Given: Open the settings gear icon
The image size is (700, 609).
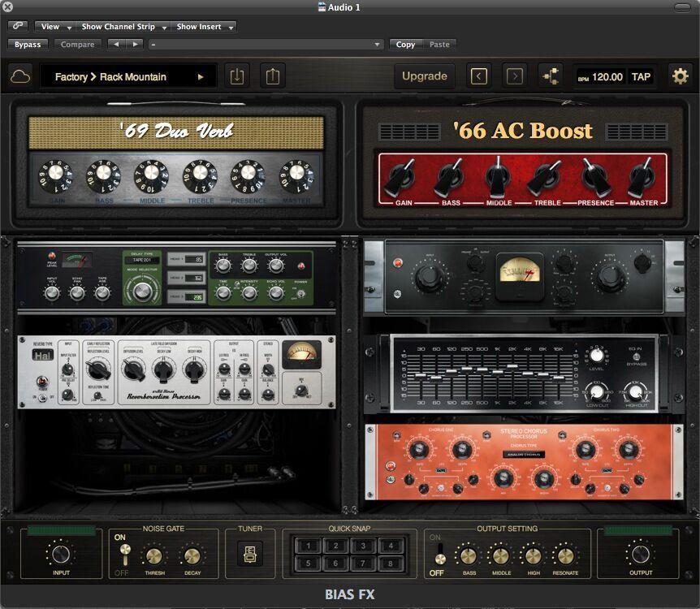Looking at the screenshot, I should pyautogui.click(x=681, y=76).
